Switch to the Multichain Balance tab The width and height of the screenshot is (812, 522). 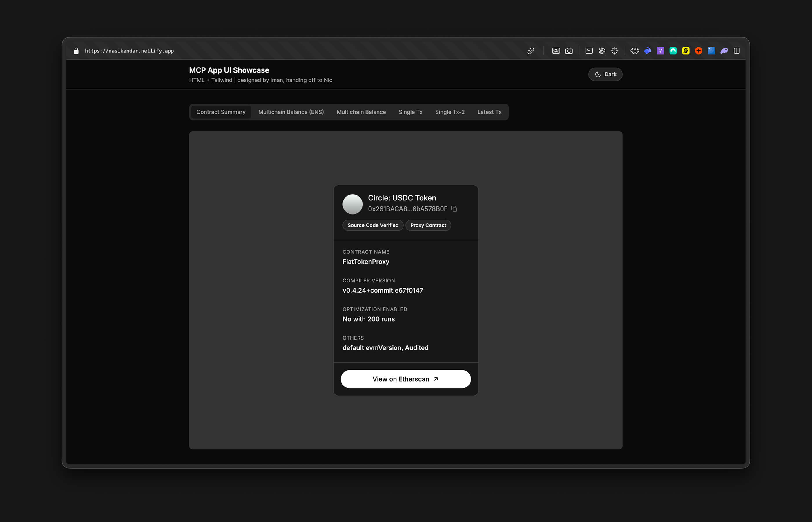click(361, 112)
